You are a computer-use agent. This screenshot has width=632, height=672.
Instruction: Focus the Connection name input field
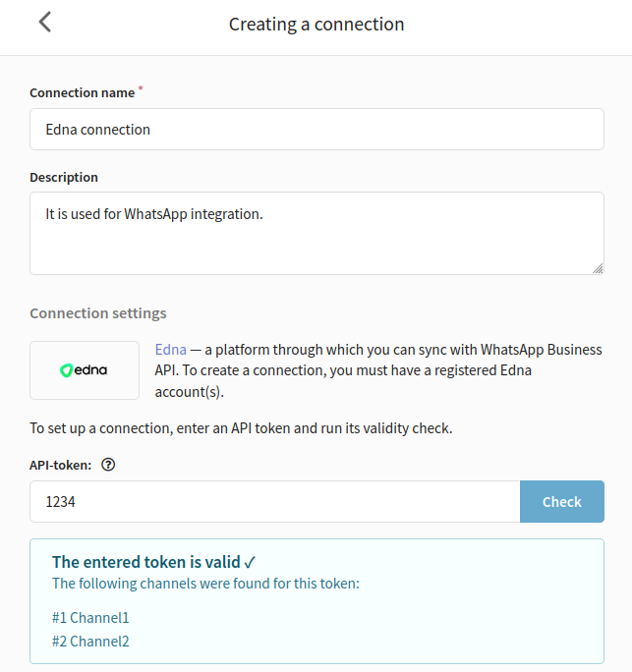tap(316, 130)
